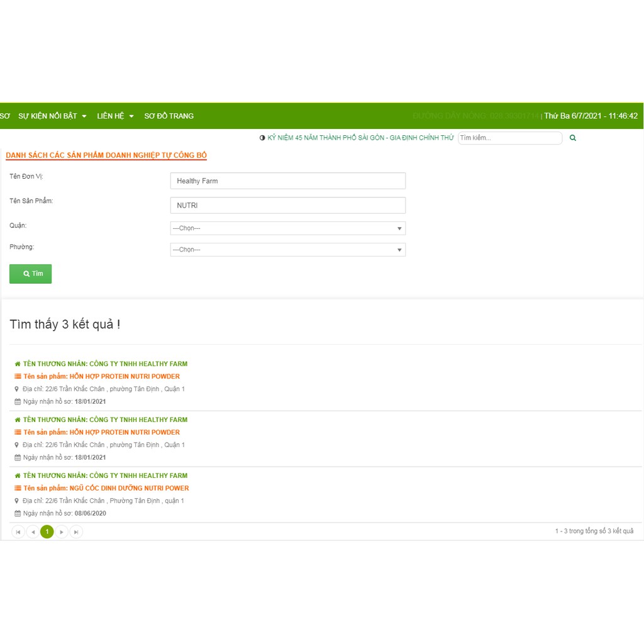Open the Phường dropdown
The image size is (644, 644).
click(x=287, y=250)
